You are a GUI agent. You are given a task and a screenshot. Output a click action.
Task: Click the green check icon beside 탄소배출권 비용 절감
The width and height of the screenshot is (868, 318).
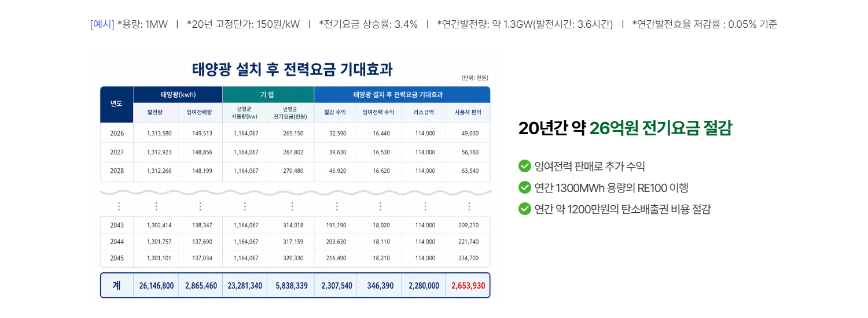point(525,209)
